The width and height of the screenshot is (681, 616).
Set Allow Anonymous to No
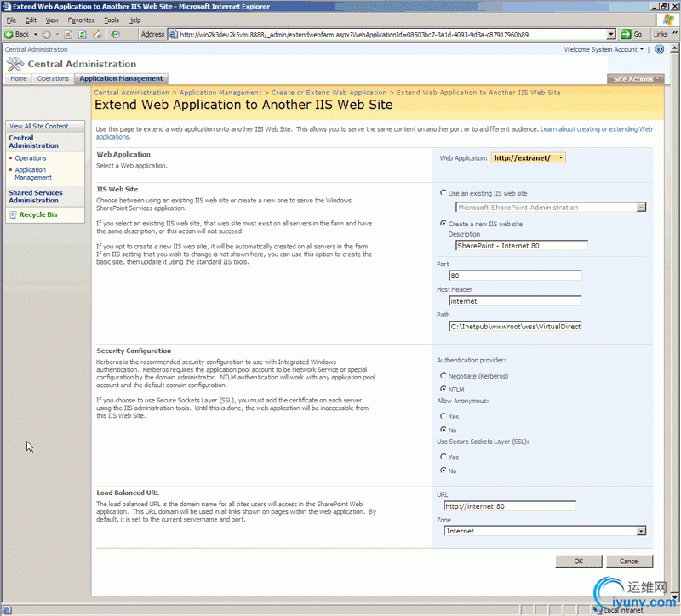point(443,430)
